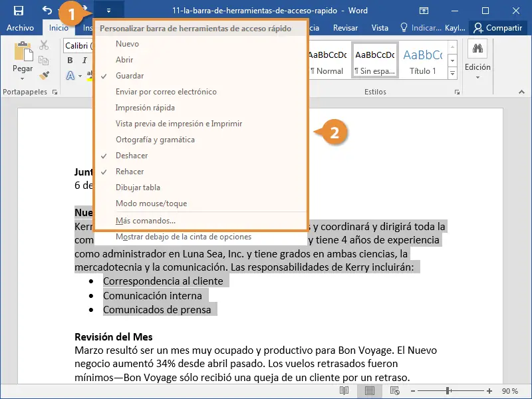
Task: Click the 90 % zoom level
Action: tap(509, 391)
